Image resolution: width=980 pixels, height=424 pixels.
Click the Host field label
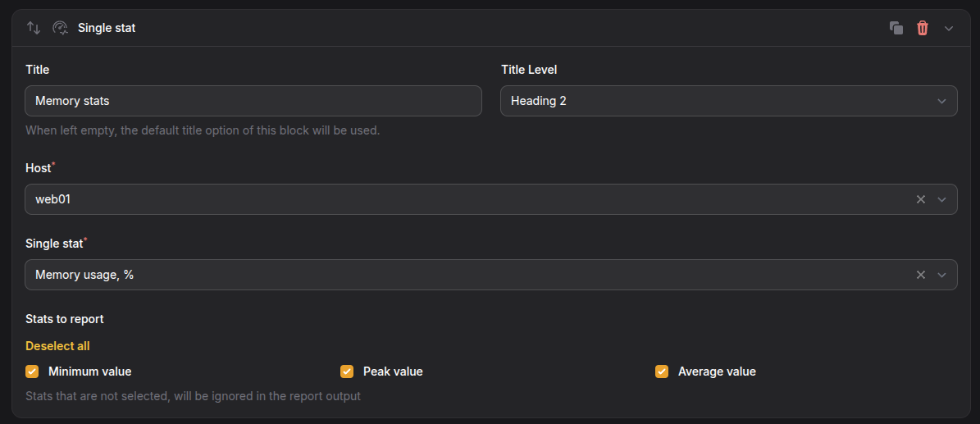point(38,168)
